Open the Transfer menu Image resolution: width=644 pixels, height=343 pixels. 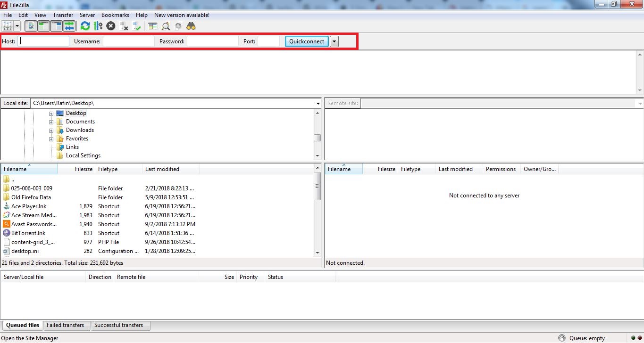[x=63, y=15]
